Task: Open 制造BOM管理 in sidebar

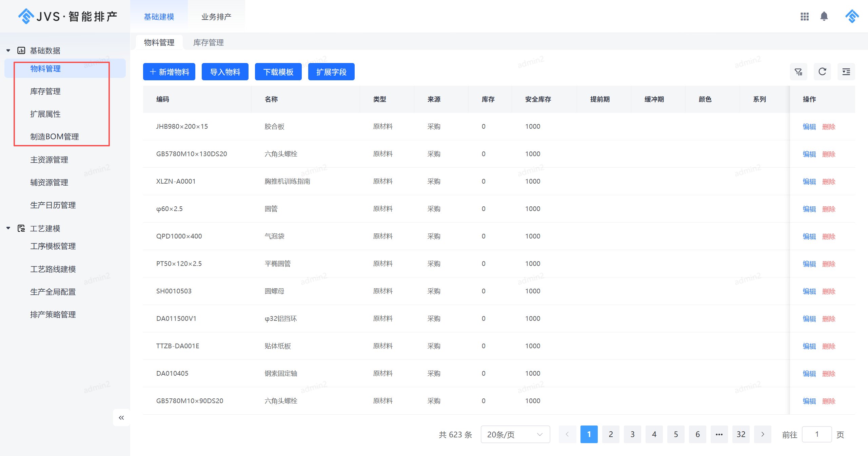Action: coord(54,137)
